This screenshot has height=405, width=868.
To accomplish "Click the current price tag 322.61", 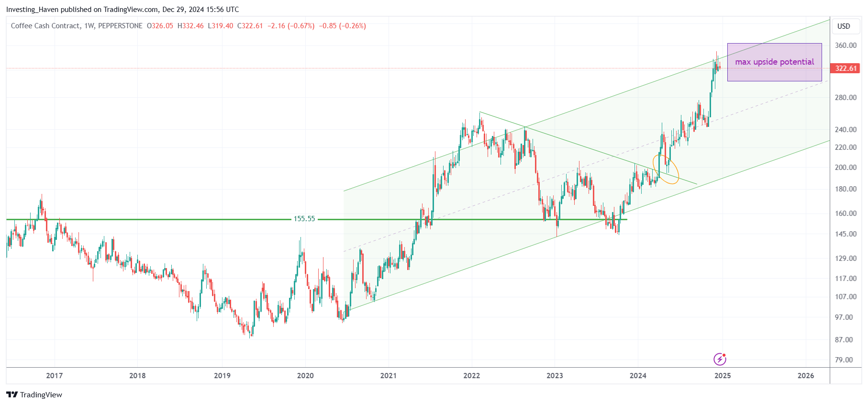I will point(846,68).
